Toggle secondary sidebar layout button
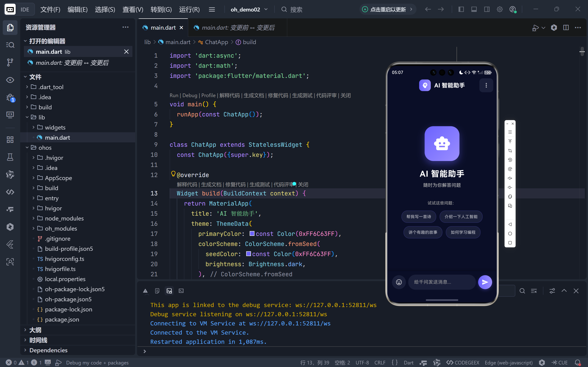The image size is (588, 367). pyautogui.click(x=487, y=9)
